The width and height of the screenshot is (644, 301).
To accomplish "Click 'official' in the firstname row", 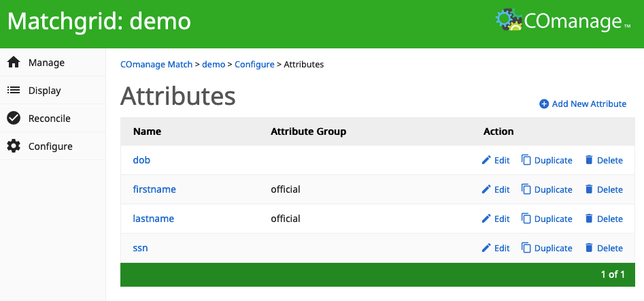I will click(286, 189).
